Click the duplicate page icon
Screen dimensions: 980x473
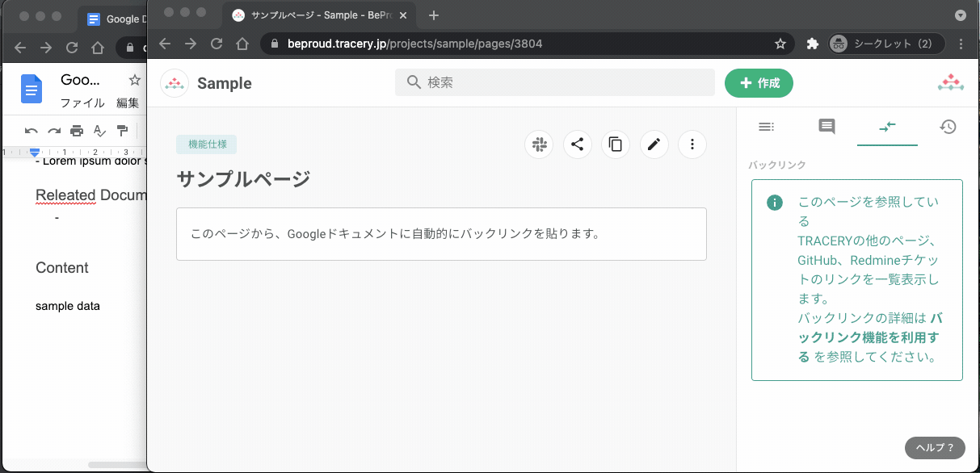coord(615,144)
